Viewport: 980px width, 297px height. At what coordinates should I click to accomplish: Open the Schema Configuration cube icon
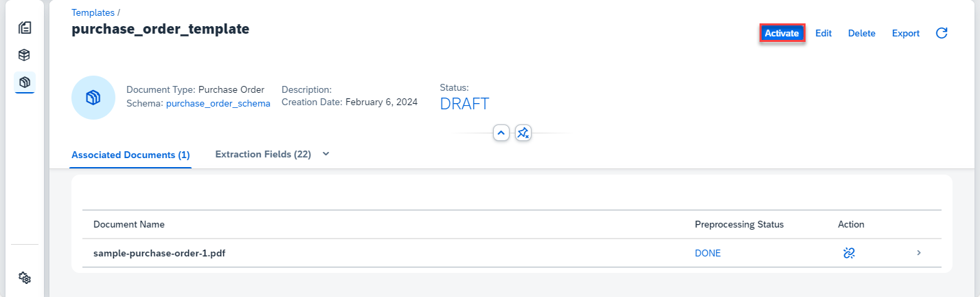[x=25, y=55]
